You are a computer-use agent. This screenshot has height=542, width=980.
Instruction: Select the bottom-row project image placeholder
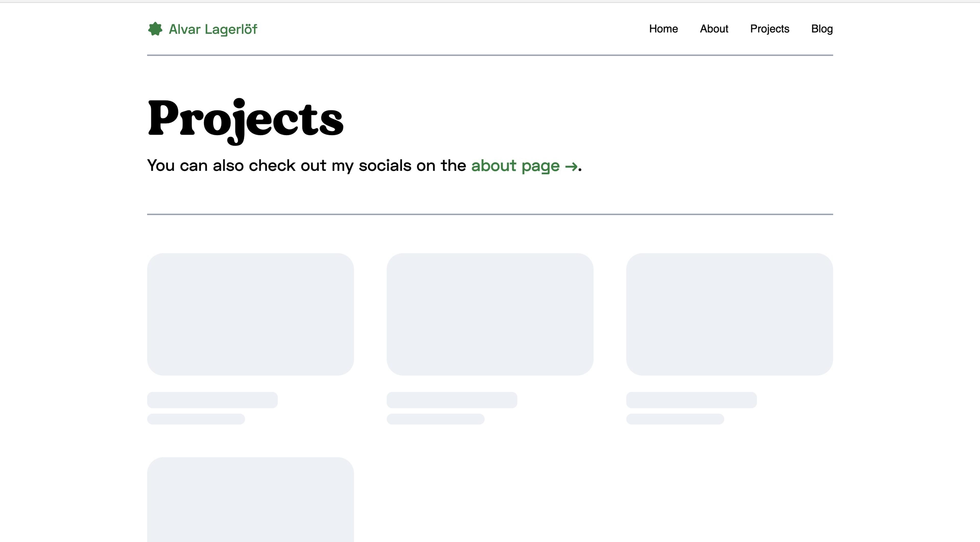250,500
